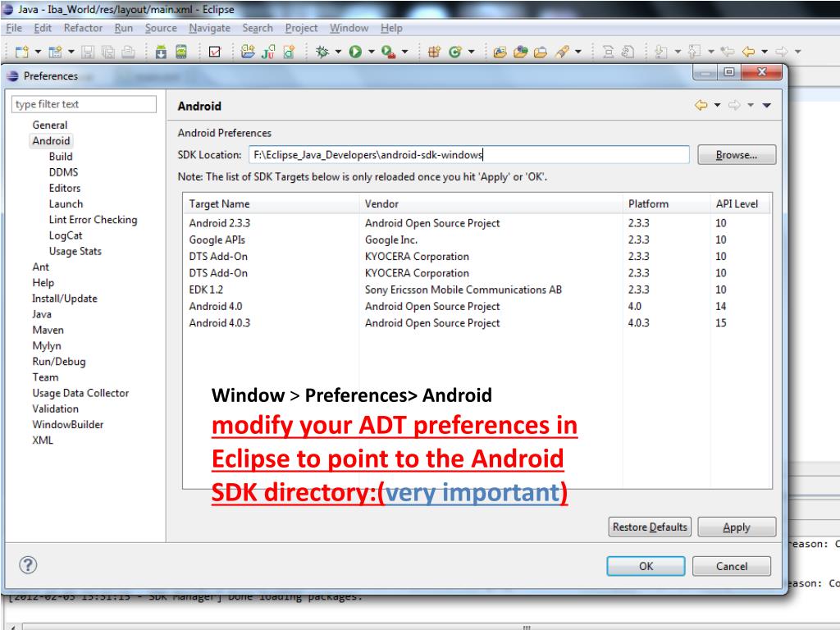Image resolution: width=840 pixels, height=630 pixels.
Task: Select Lint Error Checking preference page
Action: tap(93, 220)
